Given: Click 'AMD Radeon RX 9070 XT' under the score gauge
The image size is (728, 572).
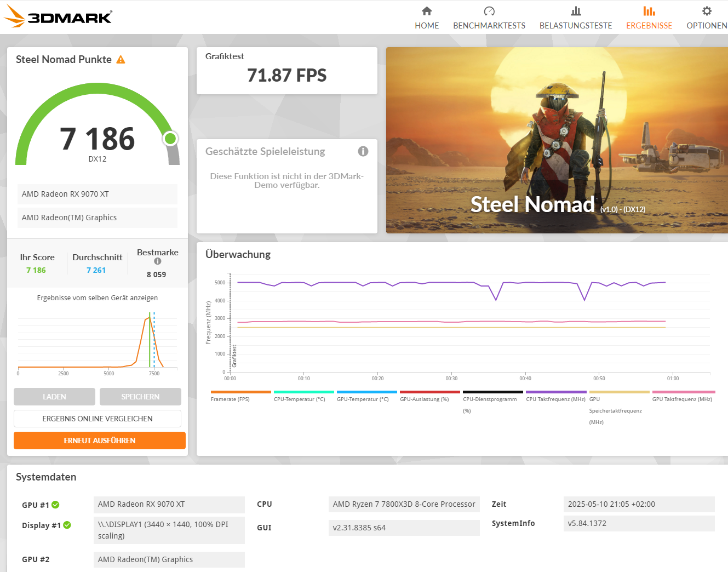Looking at the screenshot, I should [98, 194].
